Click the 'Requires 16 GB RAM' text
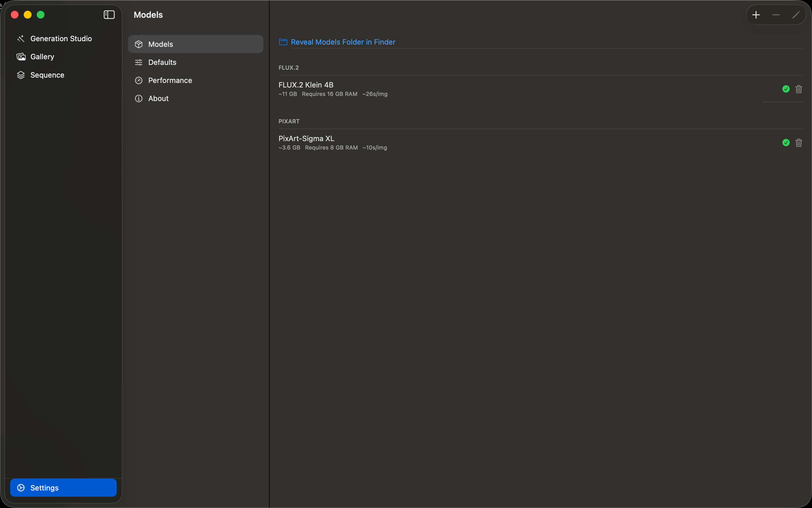Screen dimensions: 812x508 pos(330,94)
